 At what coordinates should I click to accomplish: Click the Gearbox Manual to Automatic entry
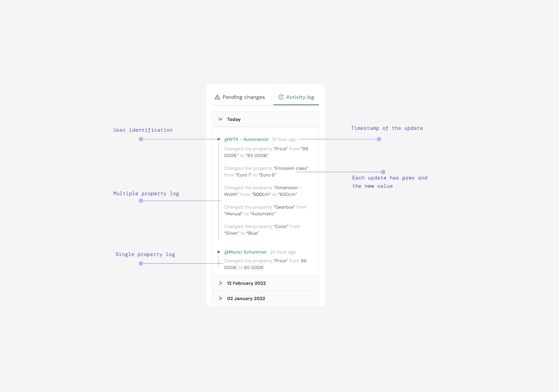pos(266,211)
